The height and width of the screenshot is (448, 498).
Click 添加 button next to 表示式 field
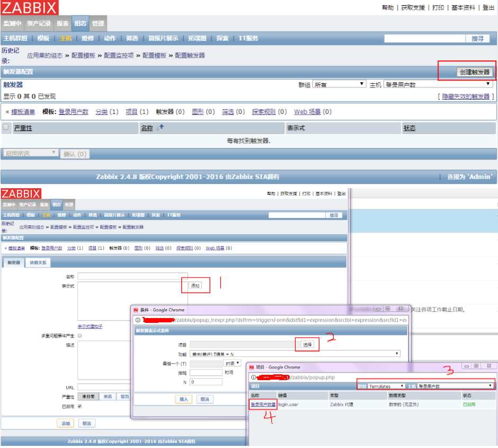pos(195,286)
